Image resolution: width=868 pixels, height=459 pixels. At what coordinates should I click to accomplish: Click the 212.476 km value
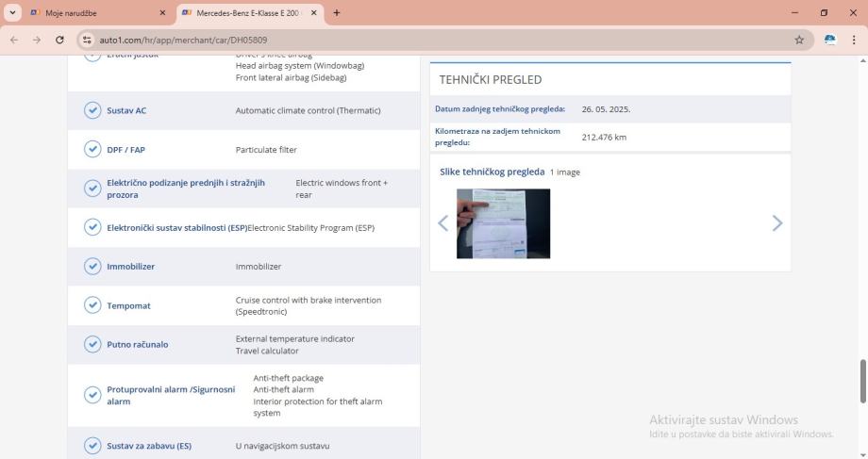(x=604, y=138)
